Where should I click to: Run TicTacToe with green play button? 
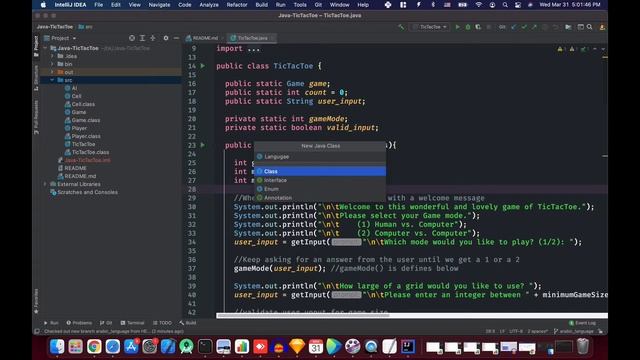coord(457,27)
